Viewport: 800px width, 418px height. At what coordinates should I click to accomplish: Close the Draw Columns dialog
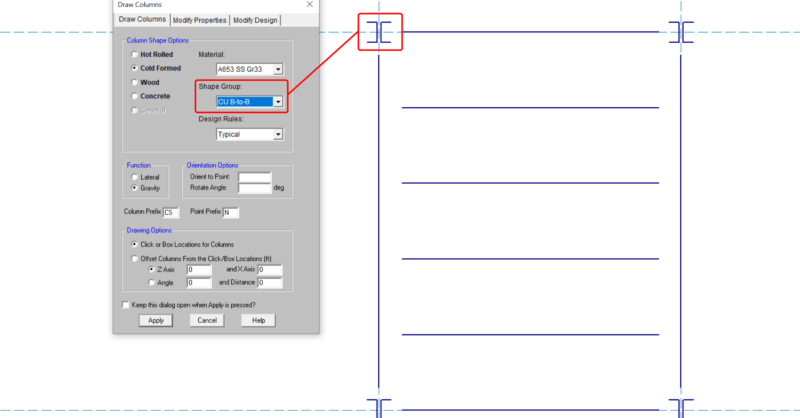[x=310, y=5]
